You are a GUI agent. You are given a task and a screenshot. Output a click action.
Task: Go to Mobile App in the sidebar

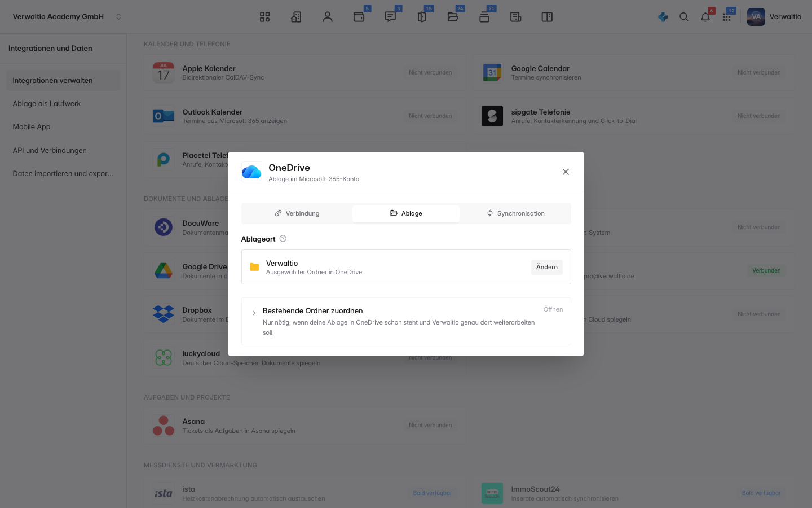pos(63,127)
